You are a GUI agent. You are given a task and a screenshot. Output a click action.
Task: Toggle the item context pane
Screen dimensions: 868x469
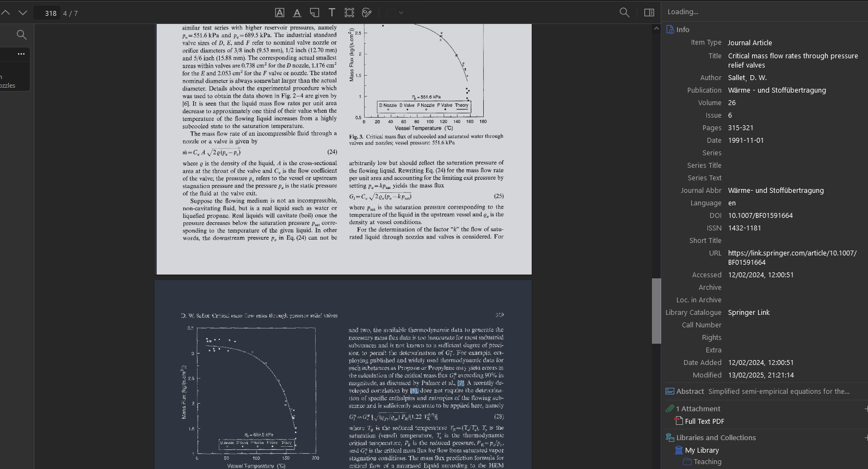tap(649, 13)
